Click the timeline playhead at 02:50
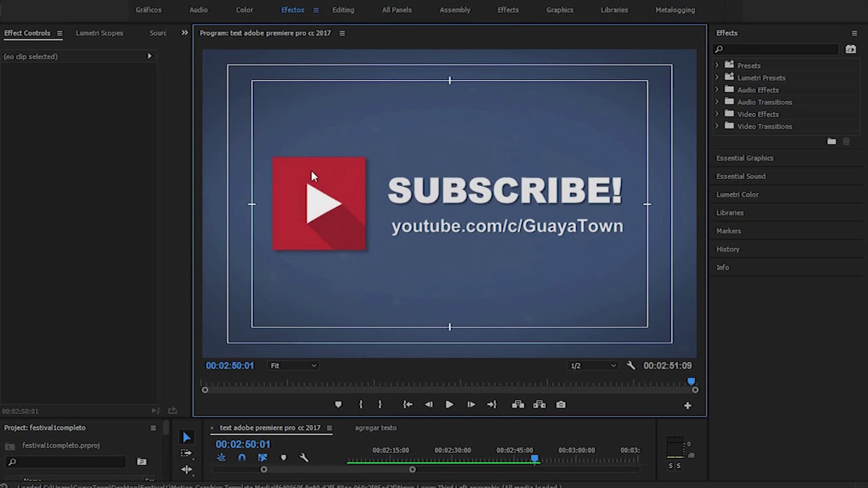This screenshot has width=868, height=488. point(534,460)
